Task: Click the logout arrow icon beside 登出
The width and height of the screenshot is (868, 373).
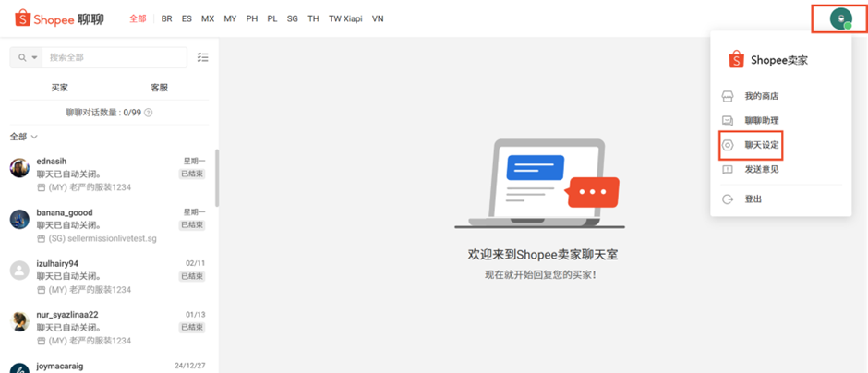Action: [x=728, y=199]
